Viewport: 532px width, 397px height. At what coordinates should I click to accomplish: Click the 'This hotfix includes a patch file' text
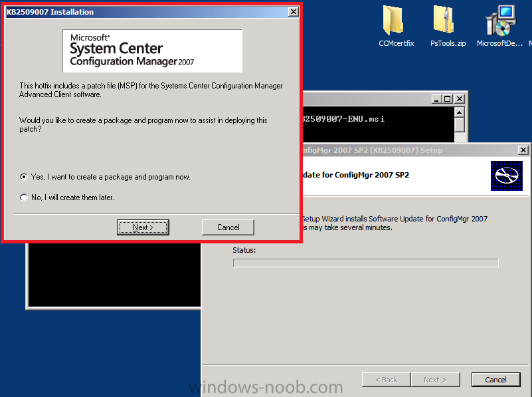click(151, 90)
